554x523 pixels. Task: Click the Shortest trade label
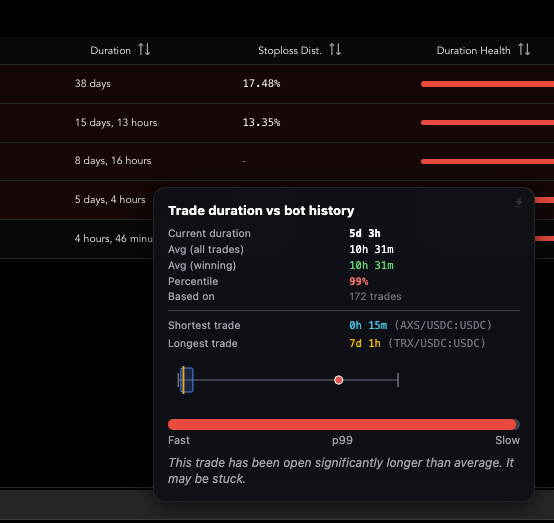click(x=204, y=325)
